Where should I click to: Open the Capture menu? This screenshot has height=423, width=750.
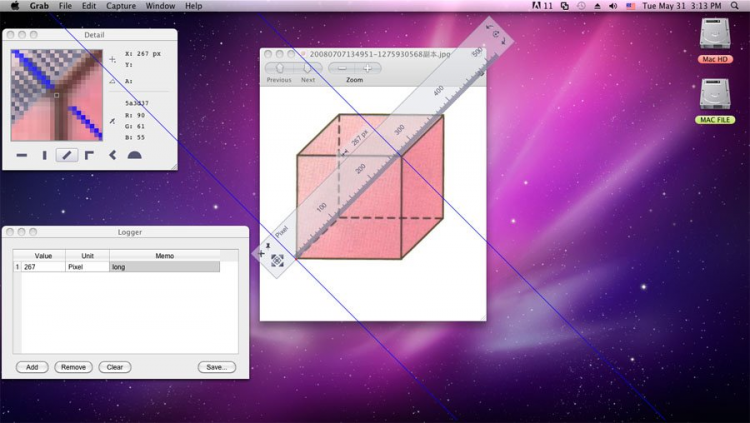[121, 6]
